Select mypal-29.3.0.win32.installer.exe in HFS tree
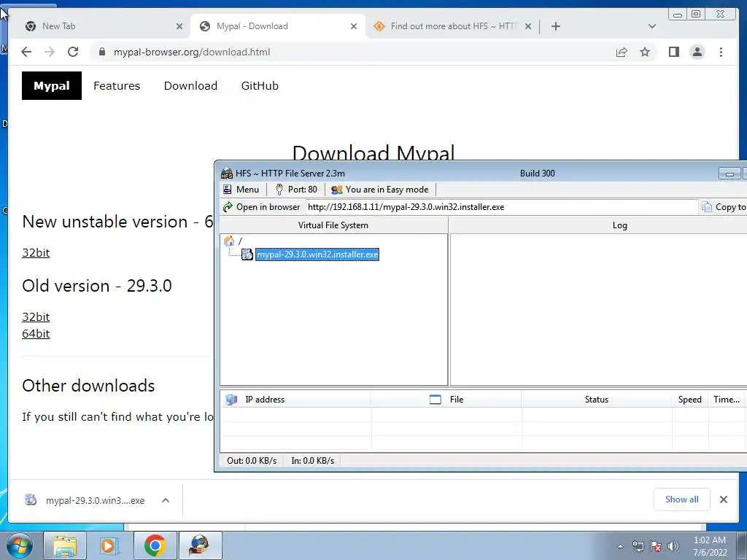 click(318, 254)
